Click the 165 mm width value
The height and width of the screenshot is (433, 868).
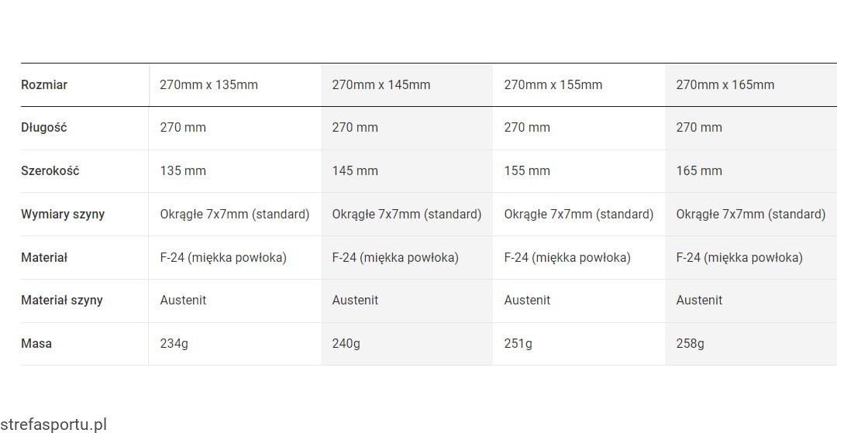point(699,170)
